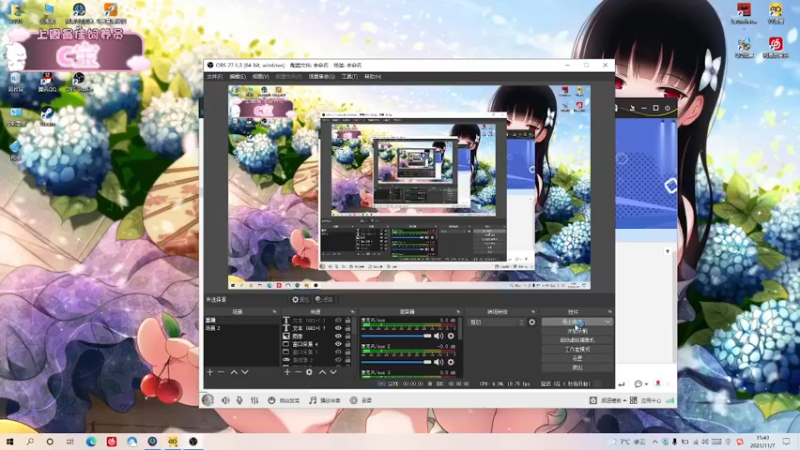This screenshot has height=450, width=800.
Task: Select the first scene in the list
Action: pyautogui.click(x=241, y=320)
